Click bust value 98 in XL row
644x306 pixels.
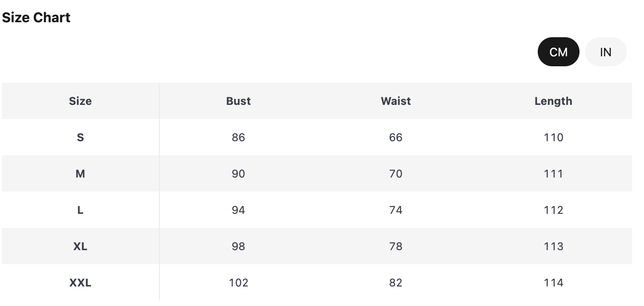pos(238,246)
